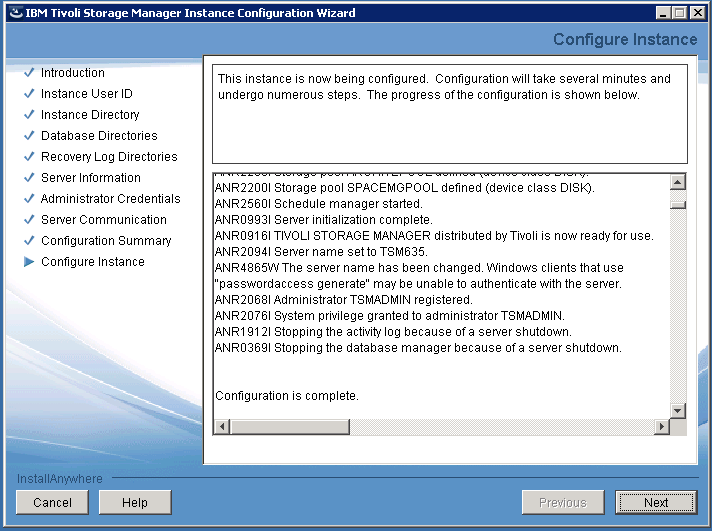712x531 pixels.
Task: Select the Server Communication step
Action: (104, 219)
